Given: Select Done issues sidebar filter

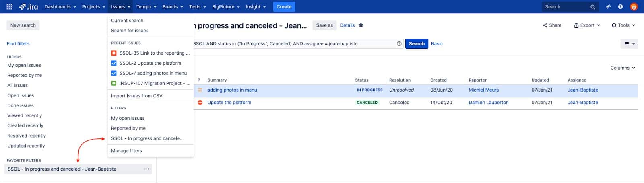Looking at the screenshot, I should [21, 105].
